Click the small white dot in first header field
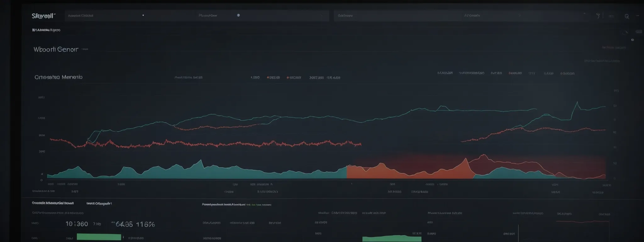 pos(143,15)
